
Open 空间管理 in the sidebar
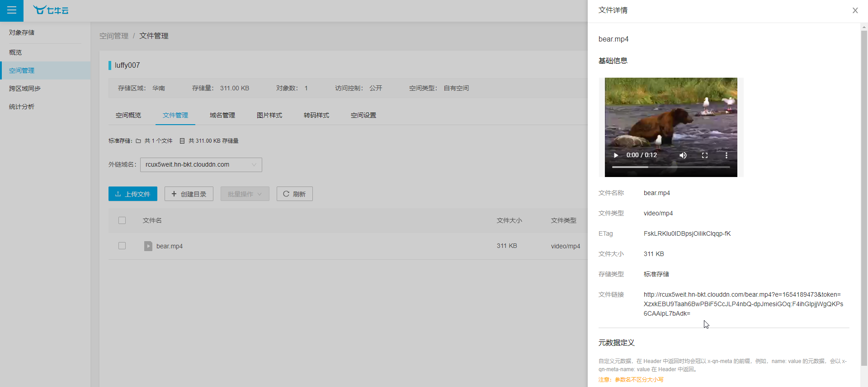click(45, 70)
